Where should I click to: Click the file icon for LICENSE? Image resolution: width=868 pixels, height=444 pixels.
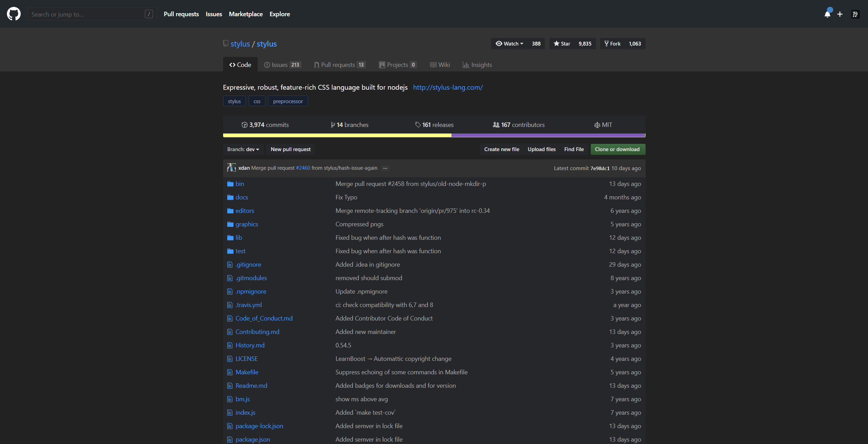tap(230, 359)
